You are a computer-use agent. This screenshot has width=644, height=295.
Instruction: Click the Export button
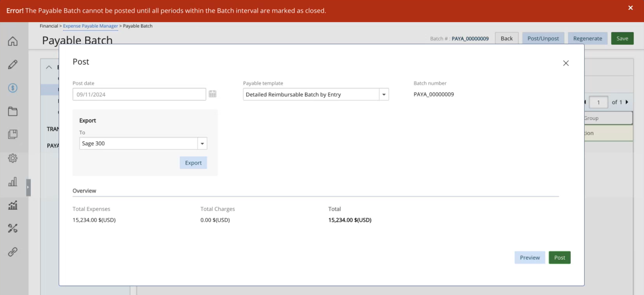click(193, 163)
